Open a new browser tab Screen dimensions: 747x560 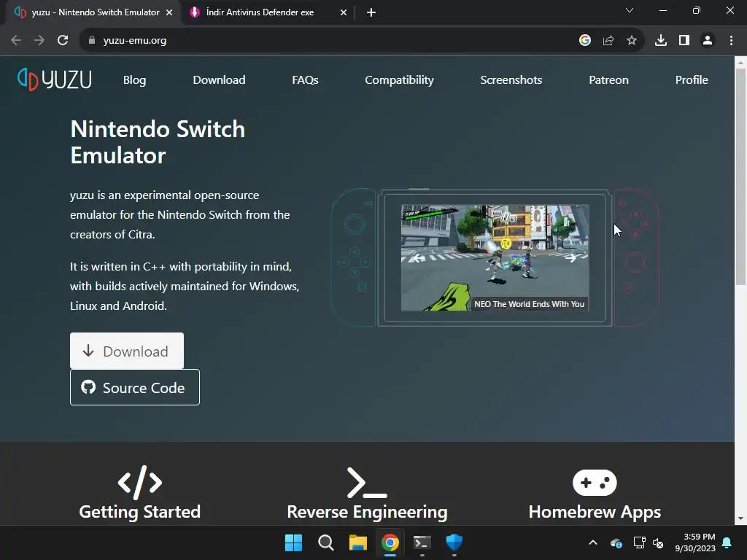tap(371, 12)
